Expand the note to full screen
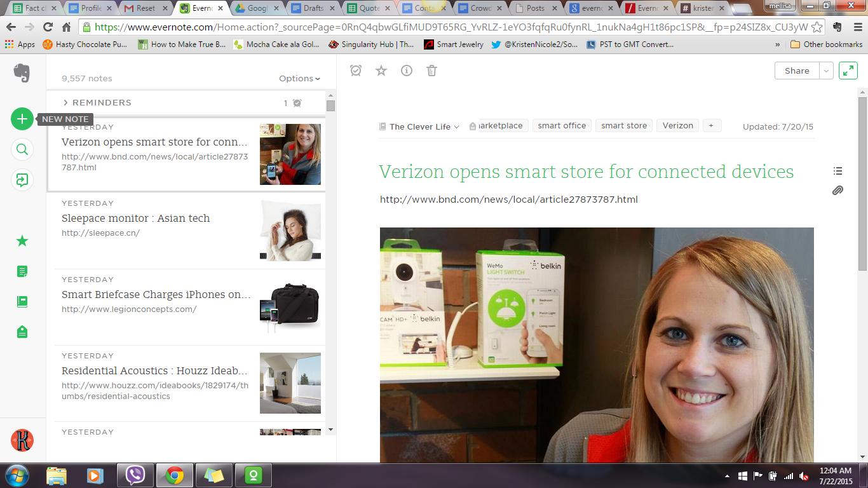This screenshot has height=488, width=868. 848,71
